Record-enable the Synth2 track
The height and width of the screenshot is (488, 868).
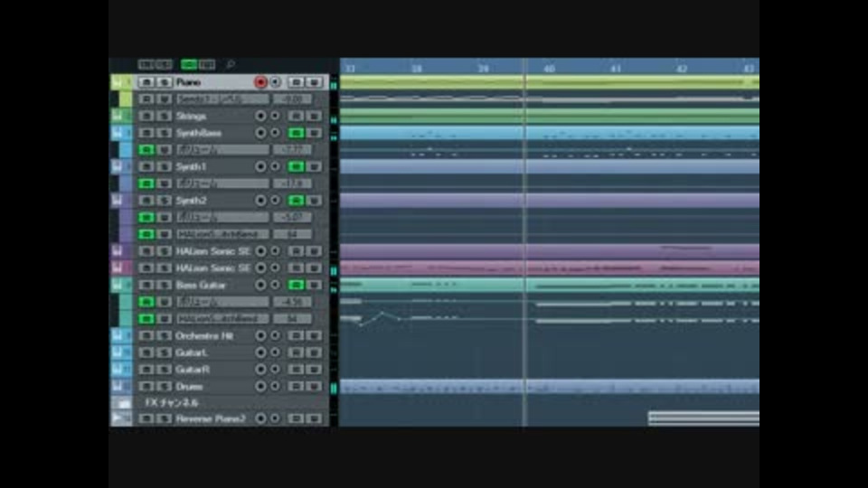[x=260, y=201]
